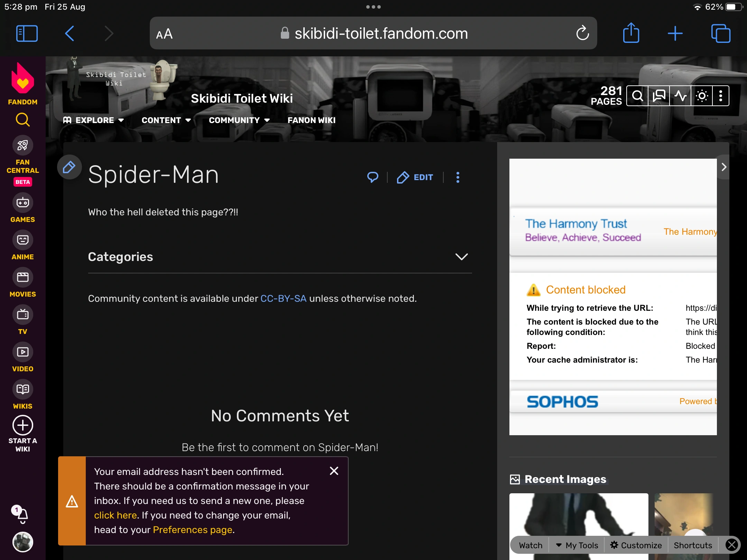
Task: View recent wiki activity icon
Action: coord(681,95)
